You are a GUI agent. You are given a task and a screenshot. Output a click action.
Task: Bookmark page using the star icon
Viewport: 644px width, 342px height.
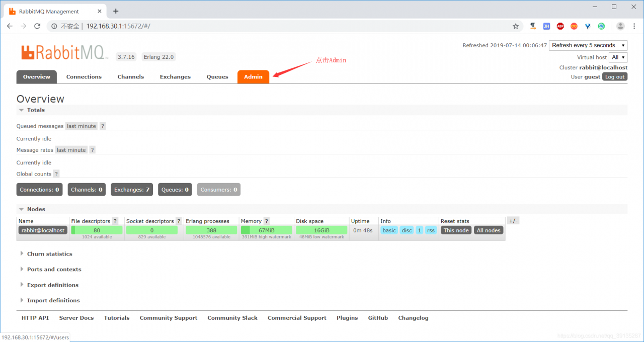516,26
